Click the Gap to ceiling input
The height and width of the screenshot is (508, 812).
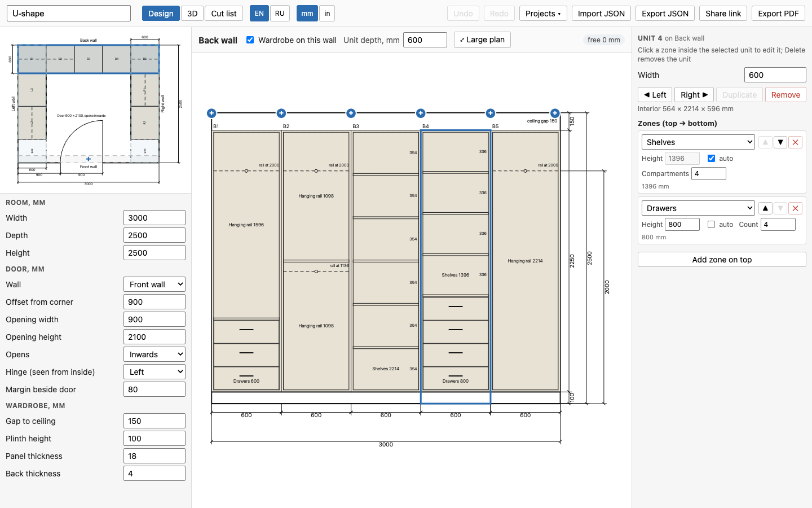(x=155, y=421)
